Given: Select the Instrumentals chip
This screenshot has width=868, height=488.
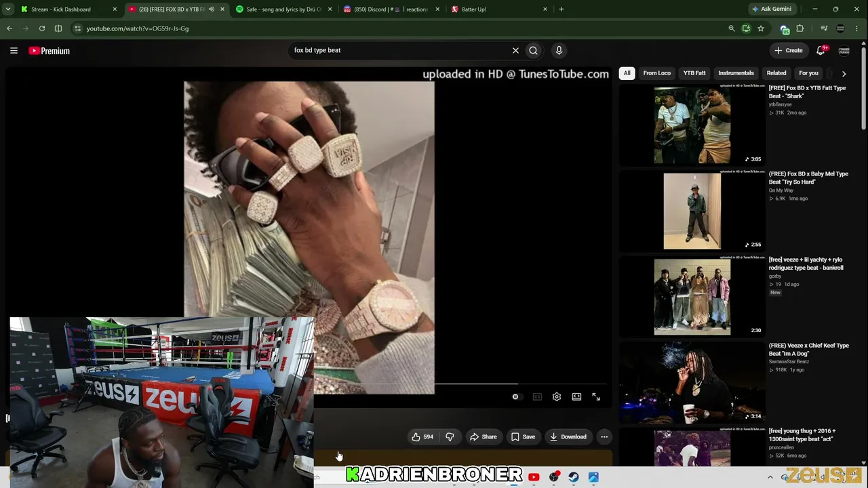Looking at the screenshot, I should [736, 73].
